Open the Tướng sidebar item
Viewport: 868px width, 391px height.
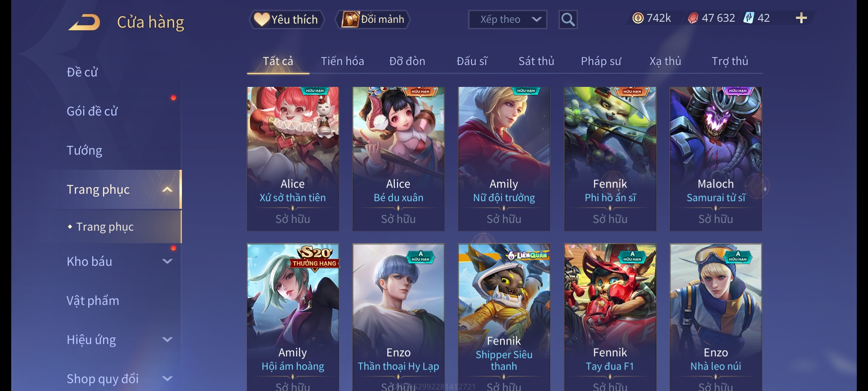tap(84, 150)
